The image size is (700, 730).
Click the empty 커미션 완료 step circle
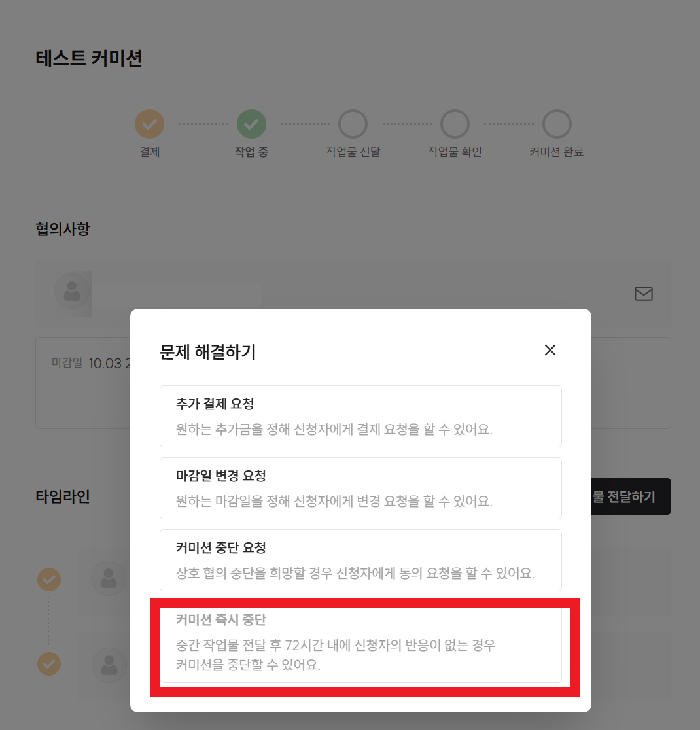point(557,124)
